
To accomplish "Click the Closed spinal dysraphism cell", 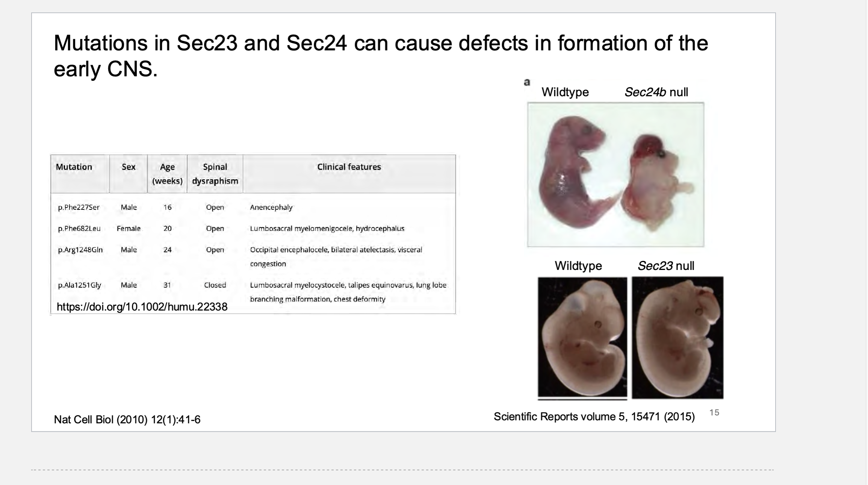I will (215, 285).
